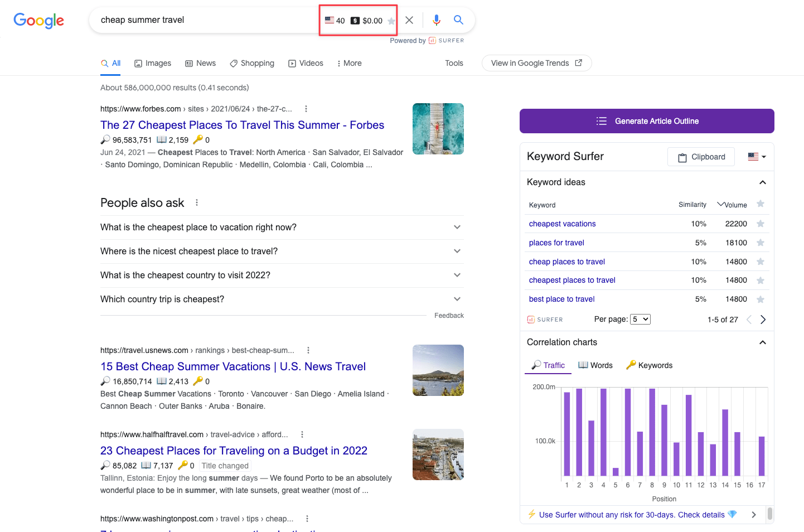Viewport: 804px width, 532px height.
Task: Click the Surfer logo under keyword ideas
Action: coord(545,320)
